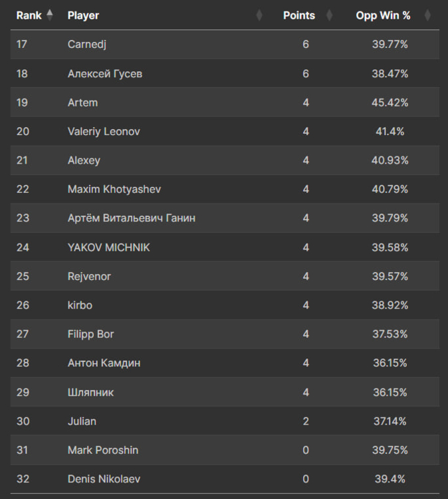The width and height of the screenshot is (448, 499).
Task: Click the sort arrows next to Points
Action: (x=329, y=15)
